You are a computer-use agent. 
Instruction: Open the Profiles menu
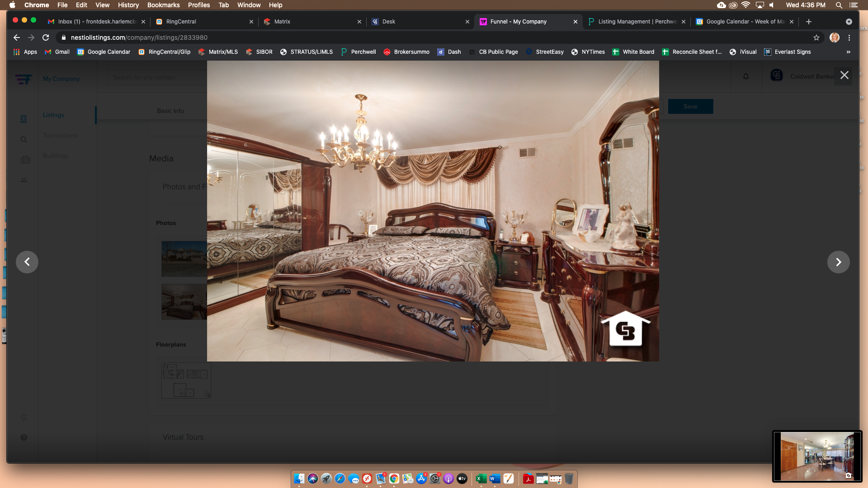coord(199,5)
